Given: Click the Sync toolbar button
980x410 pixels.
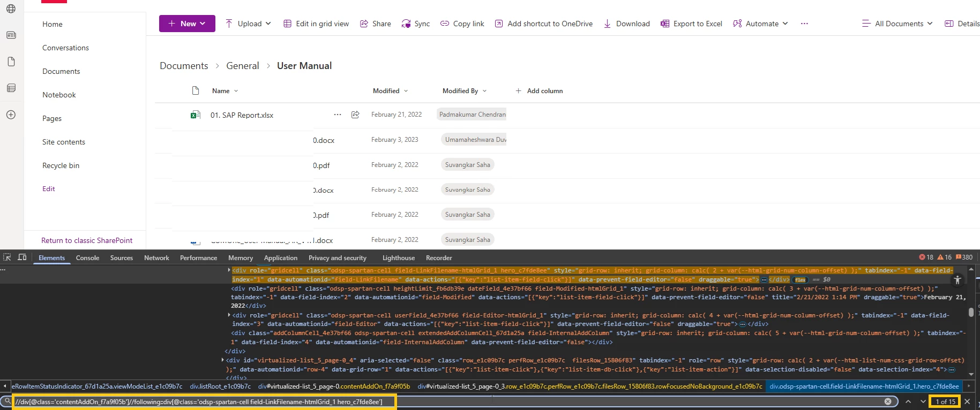Looking at the screenshot, I should click(416, 24).
